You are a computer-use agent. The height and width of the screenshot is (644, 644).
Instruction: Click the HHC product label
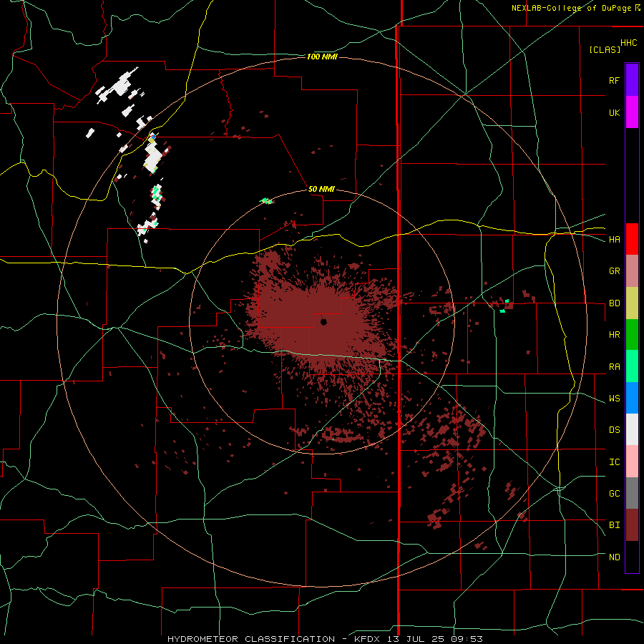pyautogui.click(x=629, y=43)
